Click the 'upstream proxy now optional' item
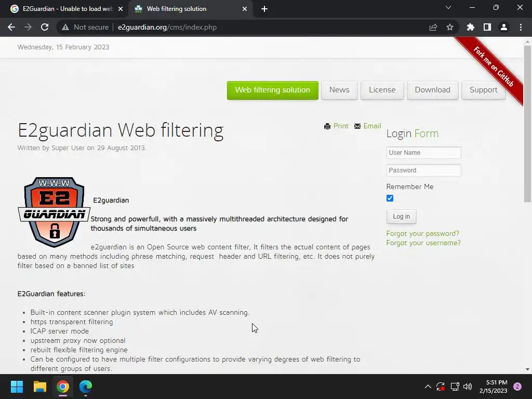 (78, 340)
